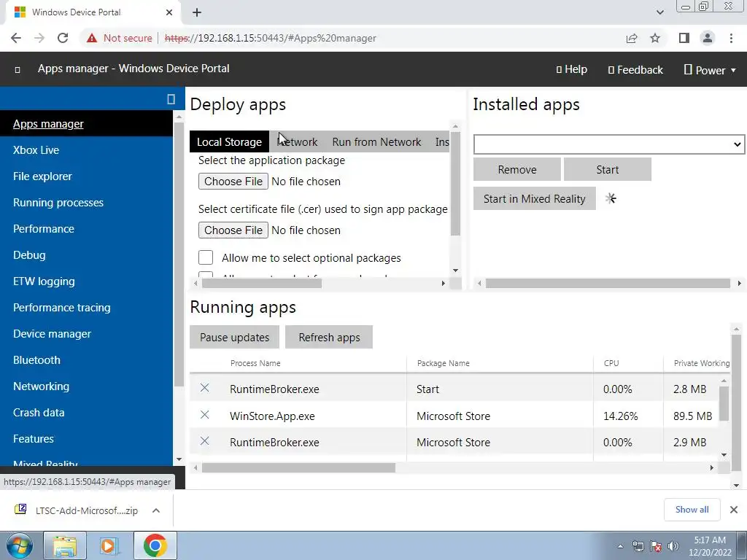Open Performance tracing page

coord(62,308)
